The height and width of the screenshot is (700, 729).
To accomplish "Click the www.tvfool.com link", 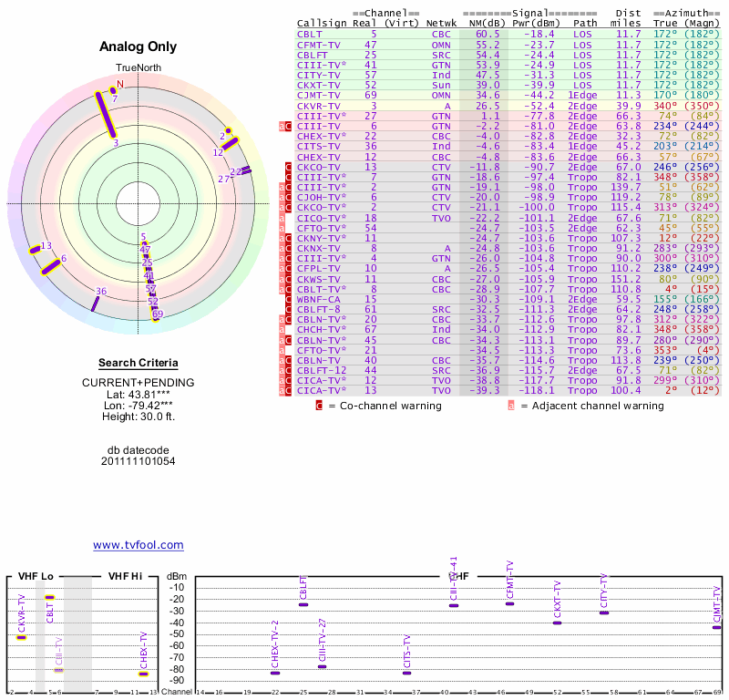I will pyautogui.click(x=138, y=545).
